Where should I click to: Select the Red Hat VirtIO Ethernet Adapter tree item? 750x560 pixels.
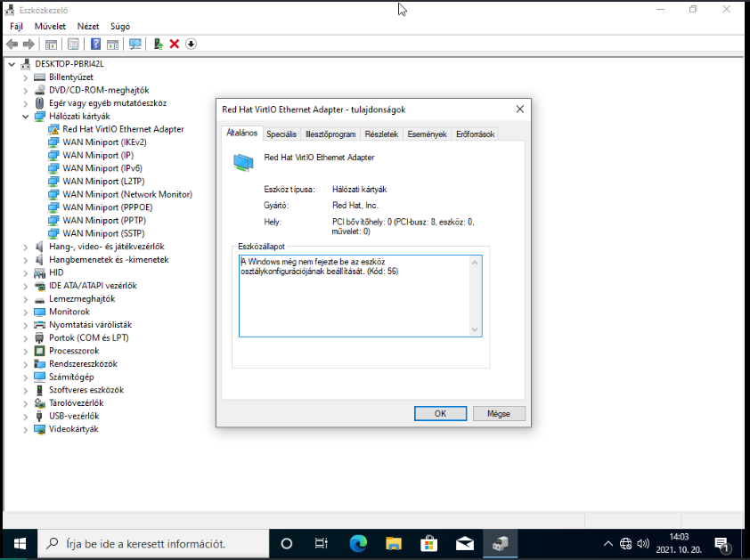click(x=123, y=129)
